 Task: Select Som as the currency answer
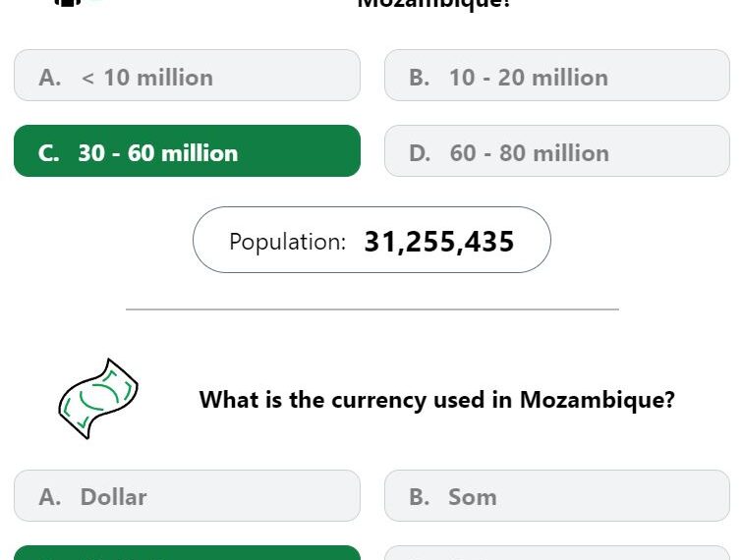[556, 496]
